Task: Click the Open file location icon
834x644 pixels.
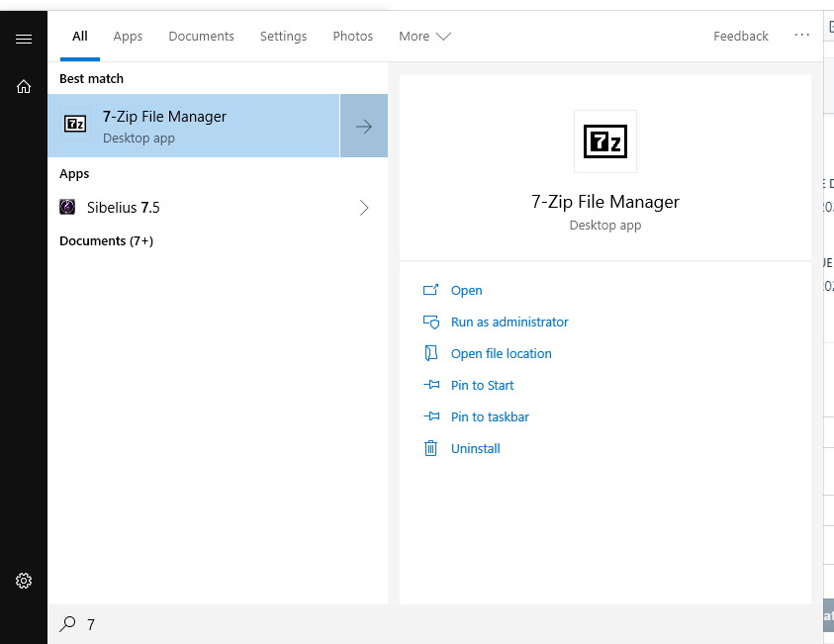Action: [430, 353]
